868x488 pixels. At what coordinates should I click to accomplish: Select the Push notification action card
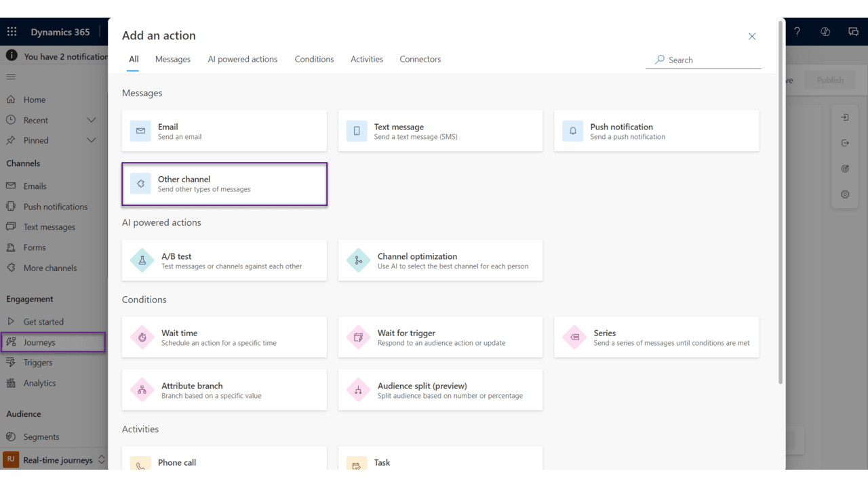(656, 131)
